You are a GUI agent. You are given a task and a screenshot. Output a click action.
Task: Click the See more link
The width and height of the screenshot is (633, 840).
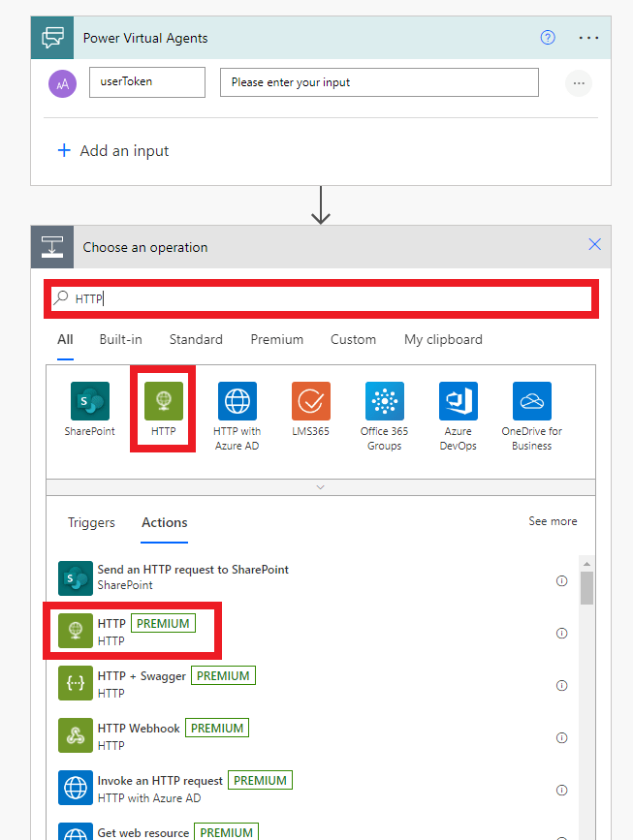[x=553, y=521]
